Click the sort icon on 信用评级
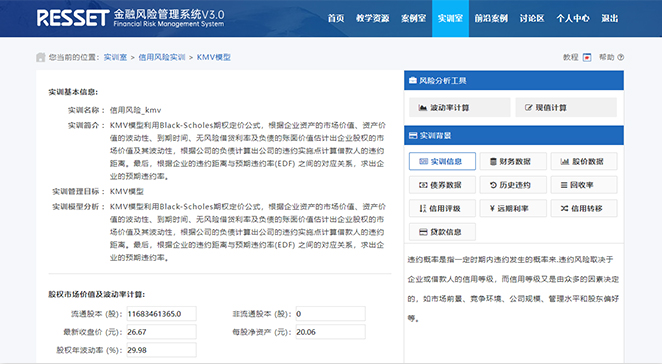Viewport: 662px width, 364px height. point(423,209)
